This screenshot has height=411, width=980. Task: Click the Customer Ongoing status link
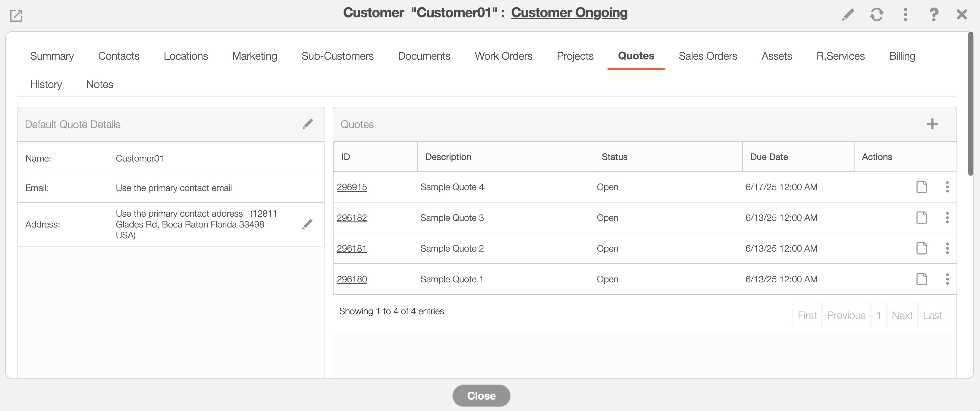coord(569,13)
